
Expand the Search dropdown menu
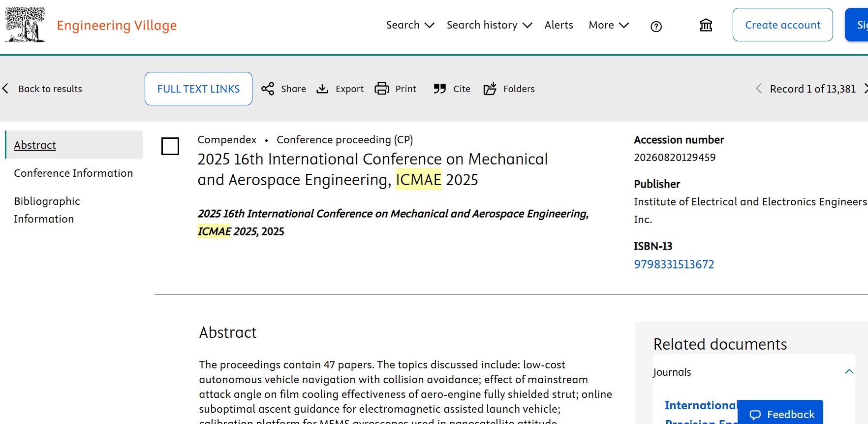pos(410,25)
